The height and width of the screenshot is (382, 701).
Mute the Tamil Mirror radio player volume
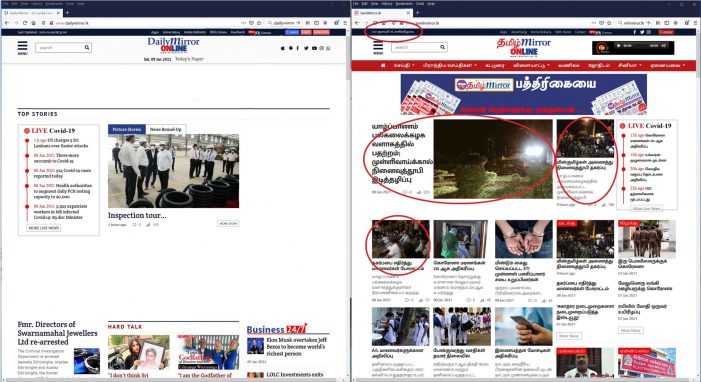pos(664,46)
